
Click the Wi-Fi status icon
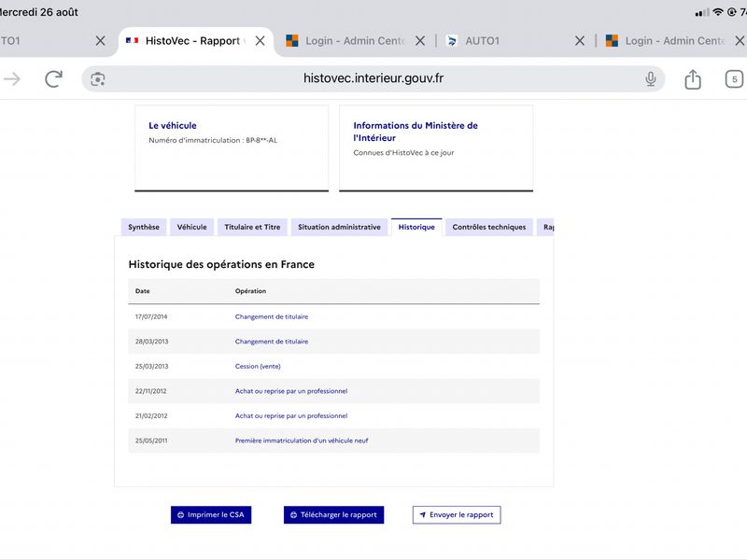pos(718,12)
